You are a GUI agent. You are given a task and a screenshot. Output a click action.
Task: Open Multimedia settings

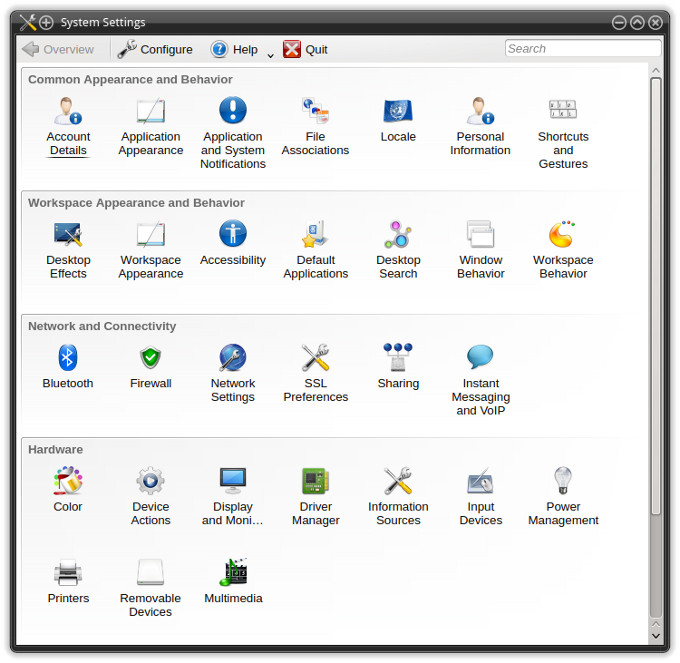pos(233,581)
